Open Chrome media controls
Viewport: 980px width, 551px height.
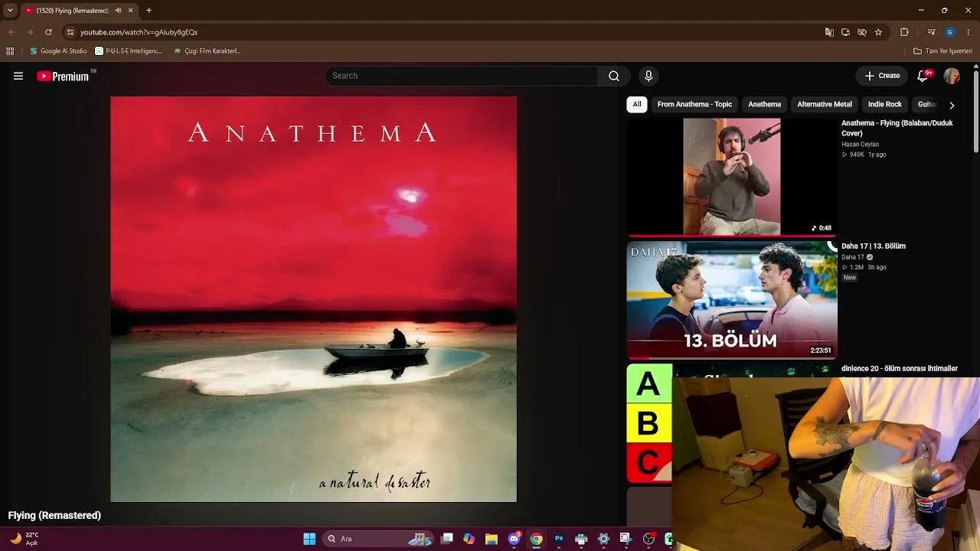coord(931,32)
